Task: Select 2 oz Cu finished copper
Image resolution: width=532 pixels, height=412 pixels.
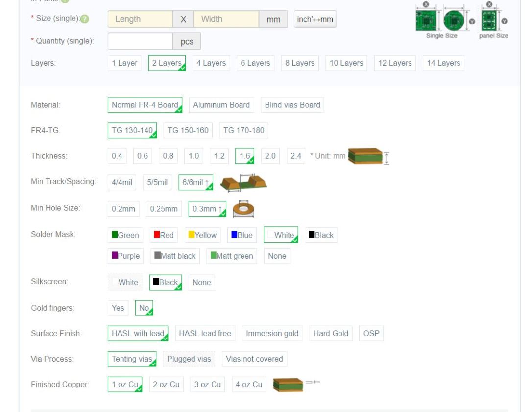Action: click(x=166, y=385)
